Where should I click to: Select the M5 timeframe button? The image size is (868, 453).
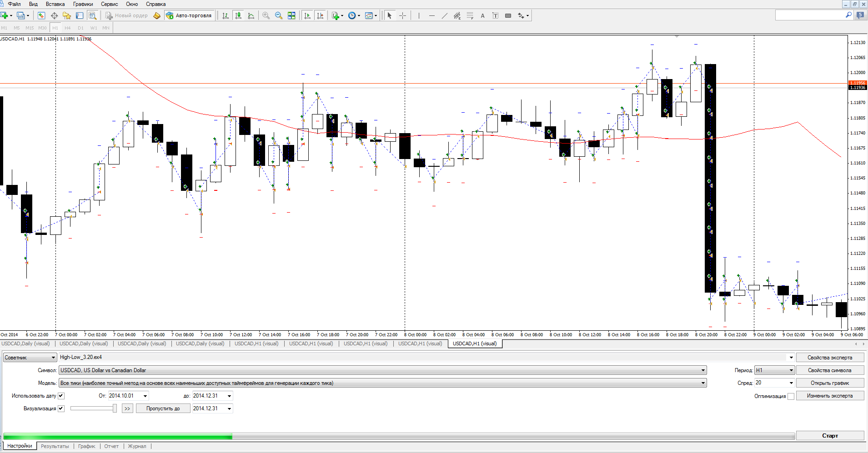[x=17, y=28]
